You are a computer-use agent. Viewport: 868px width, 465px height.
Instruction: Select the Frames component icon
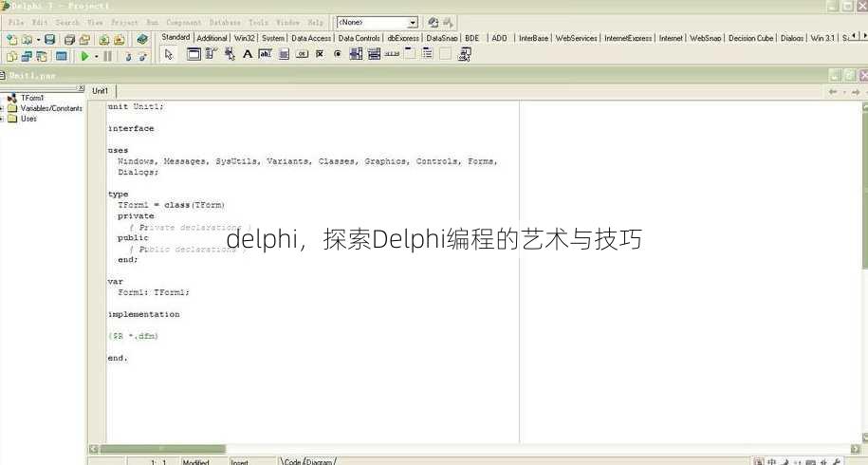point(194,54)
